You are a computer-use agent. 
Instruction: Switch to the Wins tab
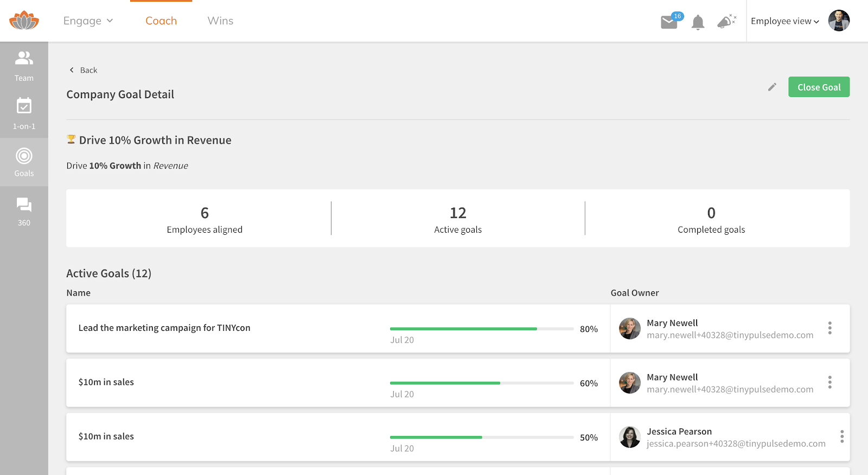[x=220, y=21]
